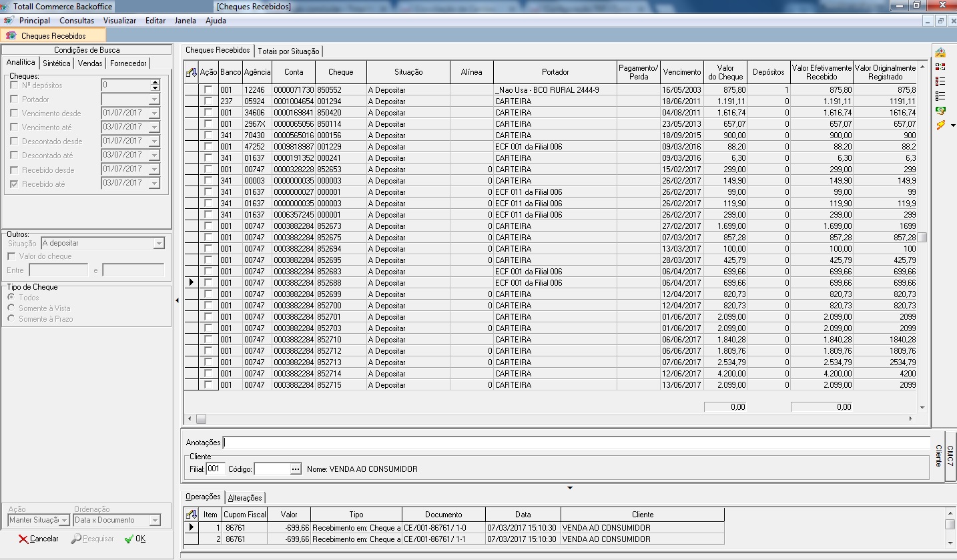Click the Vencimento column header
The width and height of the screenshot is (957, 560).
pyautogui.click(x=682, y=72)
